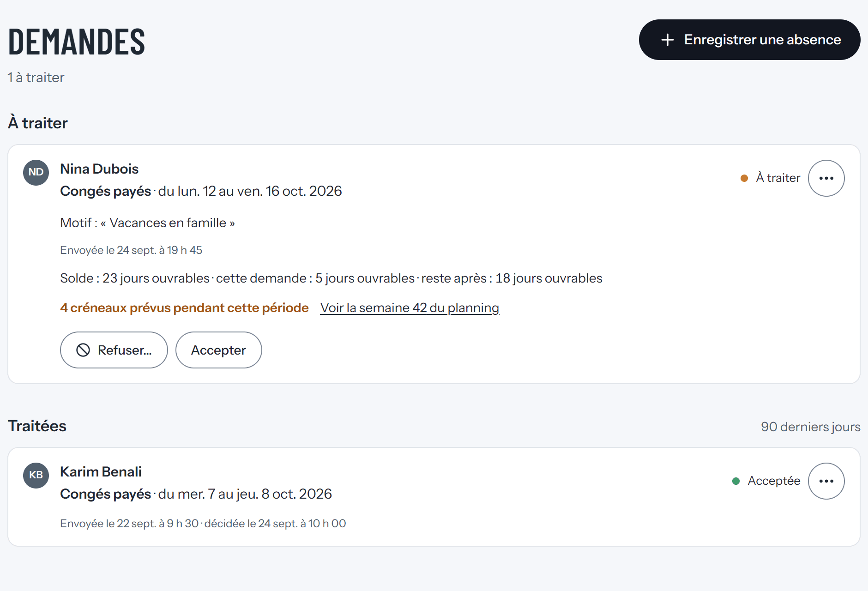Click the name Karim Benali
Image resolution: width=868 pixels, height=591 pixels.
(101, 472)
